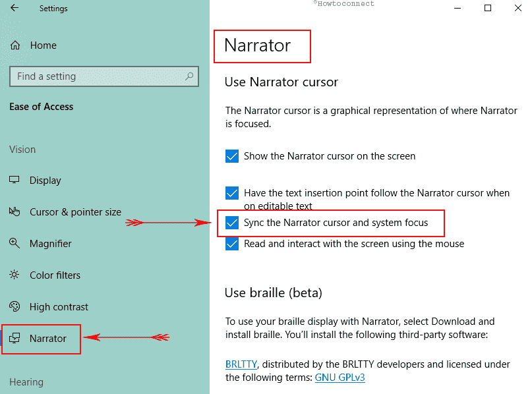
Task: Click the Narrator page title
Action: (258, 45)
